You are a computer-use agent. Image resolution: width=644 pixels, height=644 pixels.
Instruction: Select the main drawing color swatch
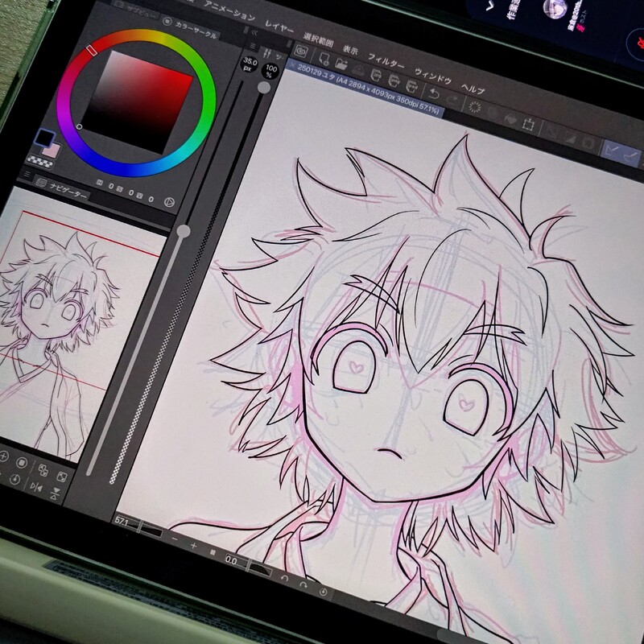[x=44, y=137]
